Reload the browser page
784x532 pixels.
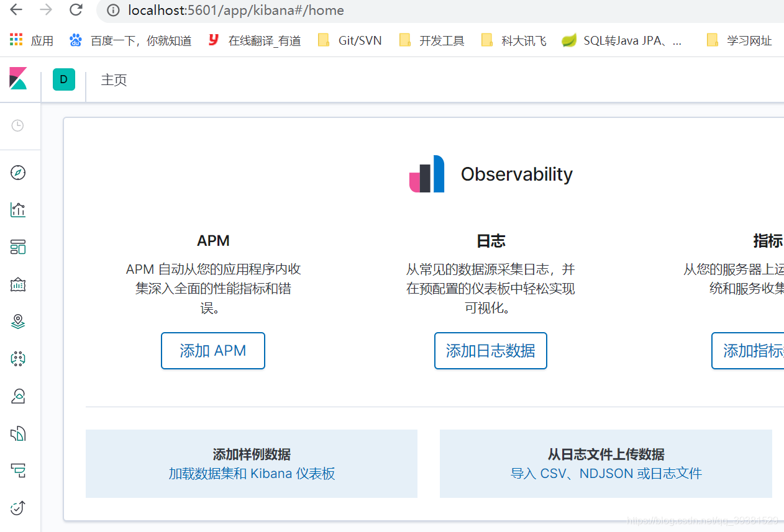pos(76,9)
